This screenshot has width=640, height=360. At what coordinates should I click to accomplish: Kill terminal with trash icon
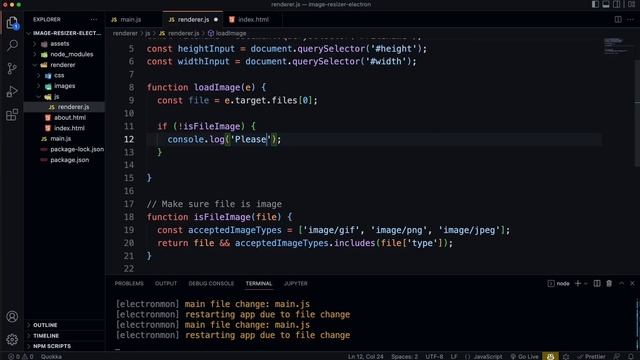609,283
